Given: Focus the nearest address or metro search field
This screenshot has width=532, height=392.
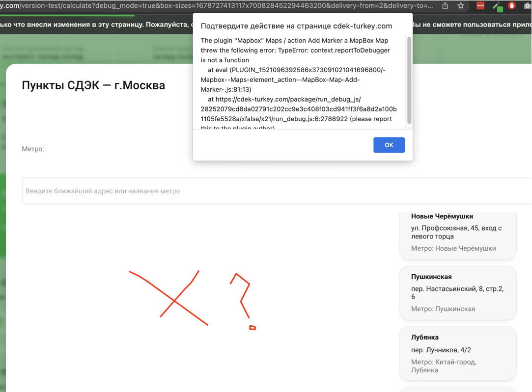Looking at the screenshot, I should [x=277, y=191].
